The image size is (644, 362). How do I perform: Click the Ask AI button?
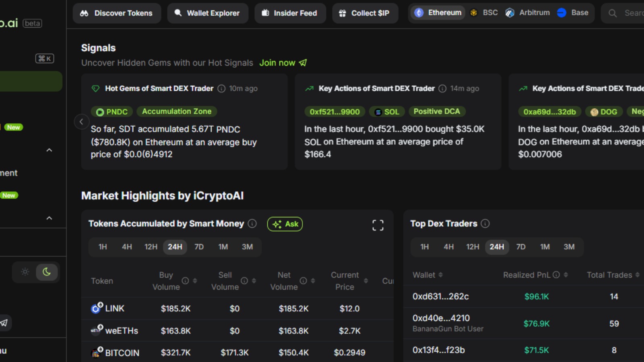(285, 224)
